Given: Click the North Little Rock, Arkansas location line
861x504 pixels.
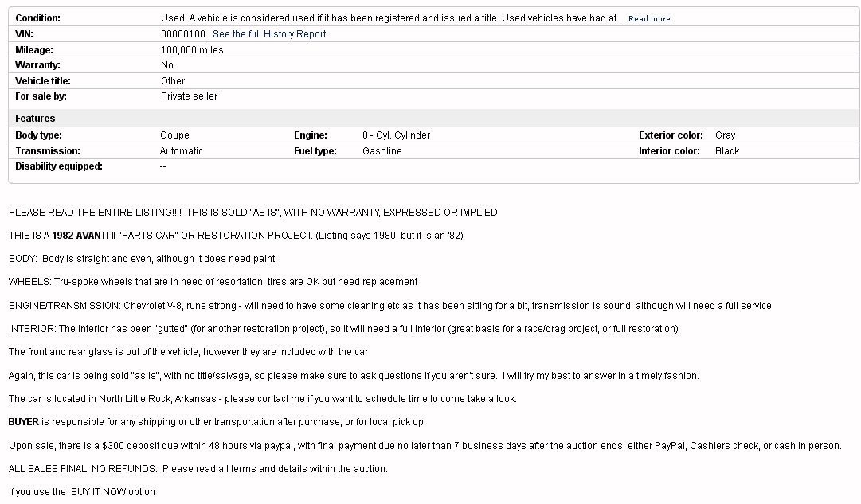Looking at the screenshot, I should pyautogui.click(x=262, y=399).
